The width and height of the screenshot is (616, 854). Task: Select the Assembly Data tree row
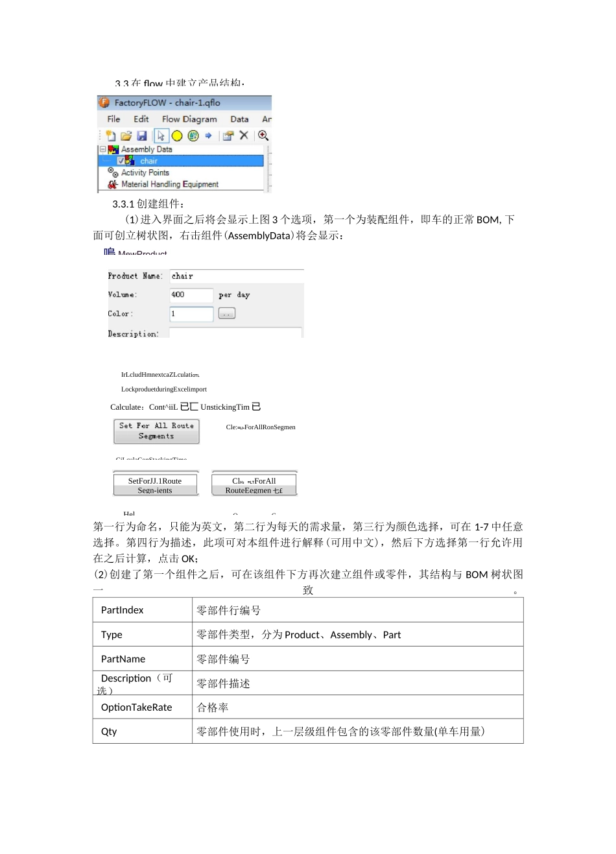(147, 149)
